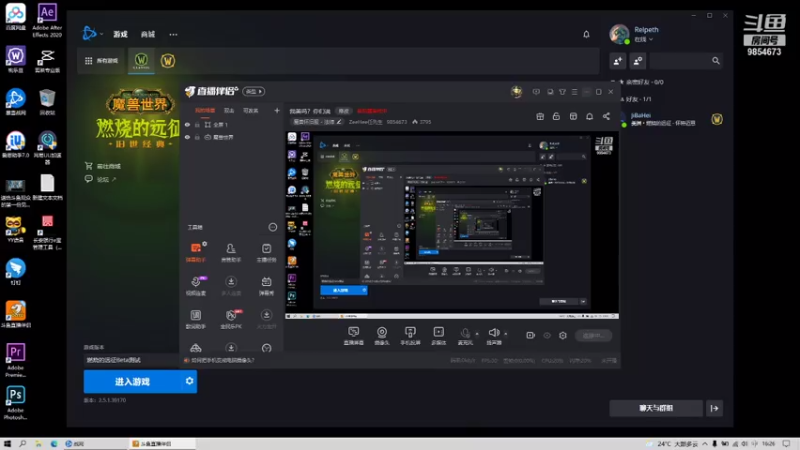Click the Add Friend icon in Battle.net
The width and height of the screenshot is (800, 450).
point(618,61)
